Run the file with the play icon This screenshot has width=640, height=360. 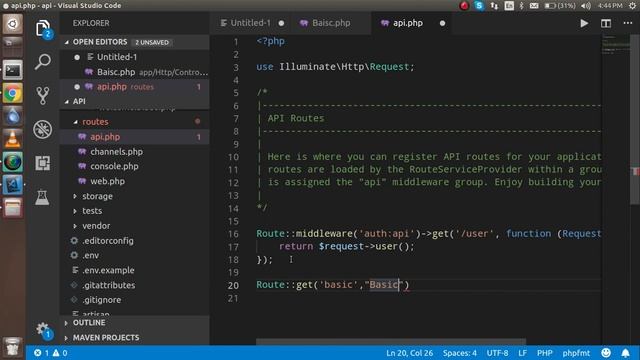(x=584, y=23)
